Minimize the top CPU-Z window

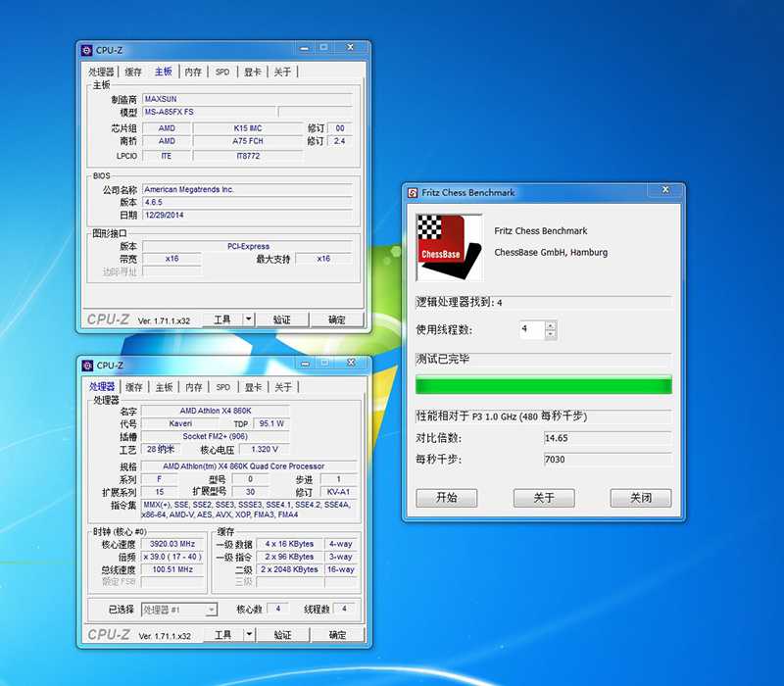pyautogui.click(x=305, y=48)
